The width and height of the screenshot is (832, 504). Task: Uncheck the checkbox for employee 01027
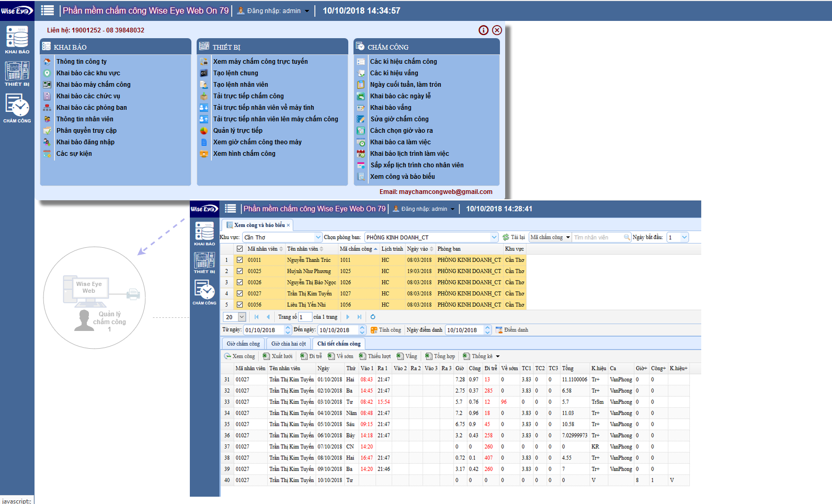point(240,293)
